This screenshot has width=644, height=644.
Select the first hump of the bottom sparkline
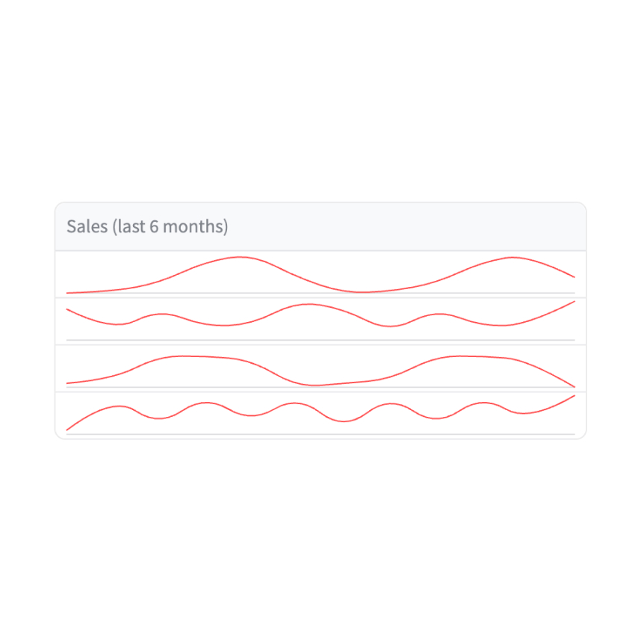pos(119,406)
